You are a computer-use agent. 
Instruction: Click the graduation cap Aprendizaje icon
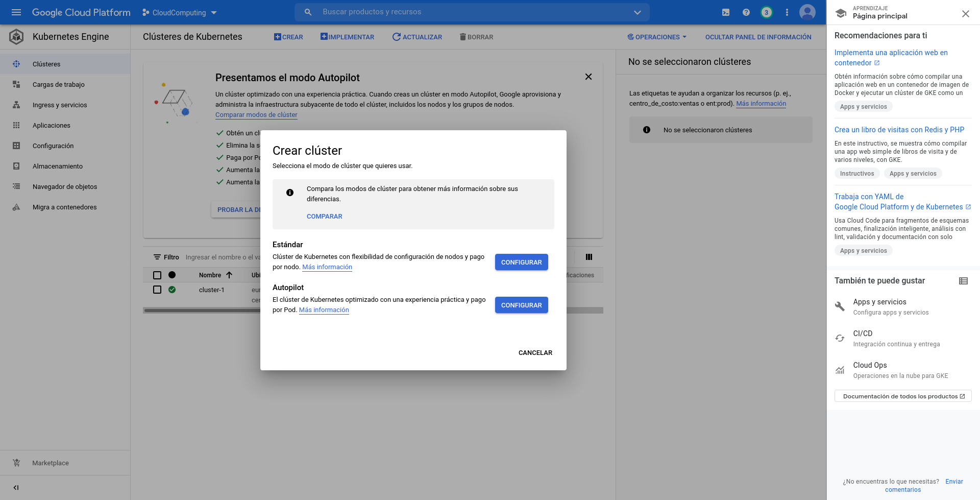click(x=841, y=13)
